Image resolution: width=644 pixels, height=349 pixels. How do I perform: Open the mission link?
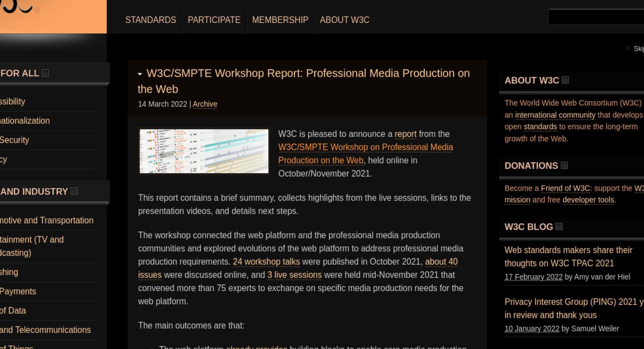[517, 200]
